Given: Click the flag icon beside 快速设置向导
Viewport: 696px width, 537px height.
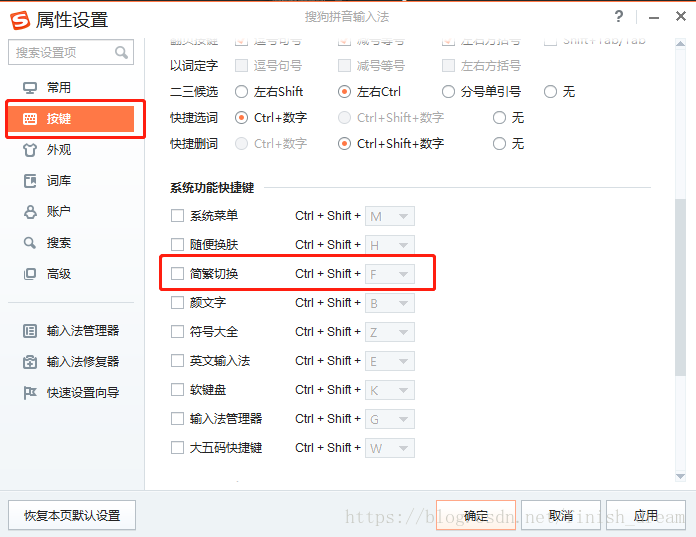Looking at the screenshot, I should (30, 393).
